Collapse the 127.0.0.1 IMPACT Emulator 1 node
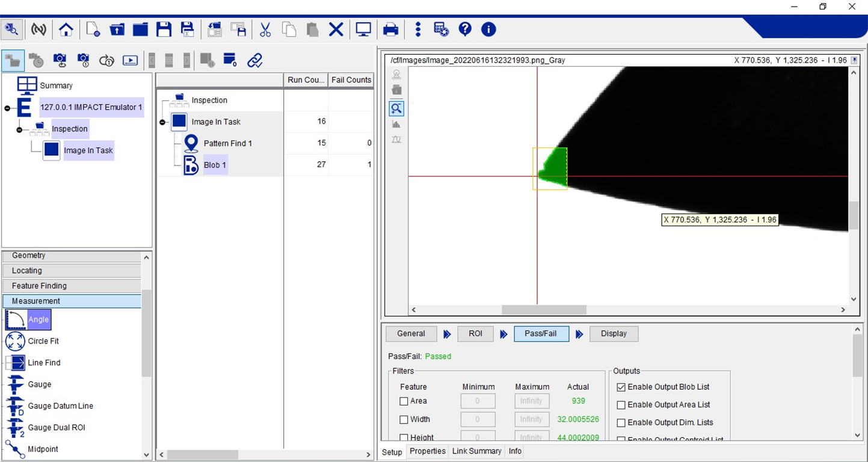This screenshot has height=462, width=868. click(x=8, y=108)
